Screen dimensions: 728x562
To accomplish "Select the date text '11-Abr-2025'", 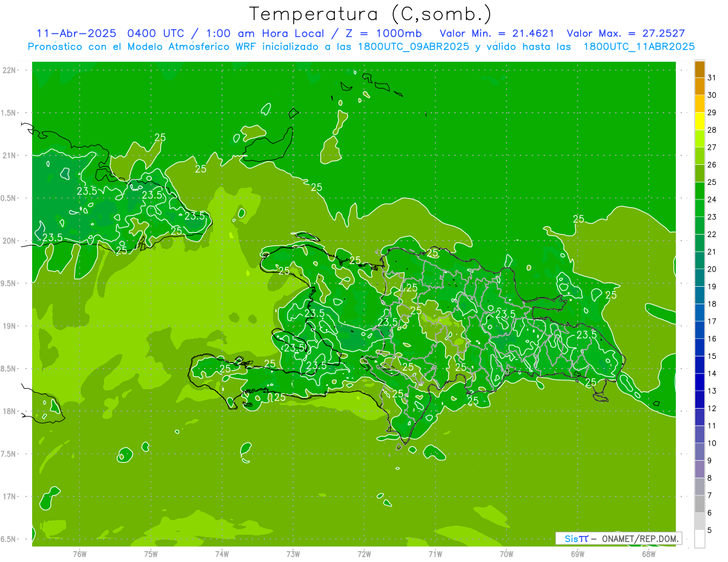I will 76,33.
